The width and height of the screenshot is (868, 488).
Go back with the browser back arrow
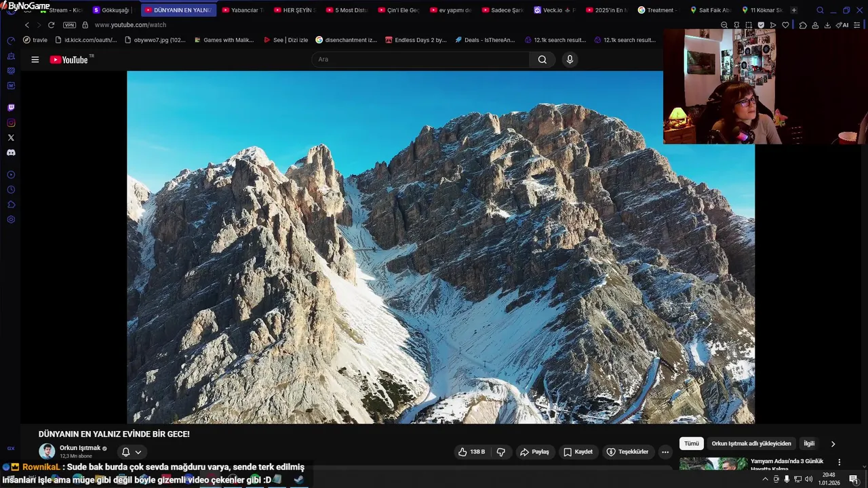coord(27,25)
